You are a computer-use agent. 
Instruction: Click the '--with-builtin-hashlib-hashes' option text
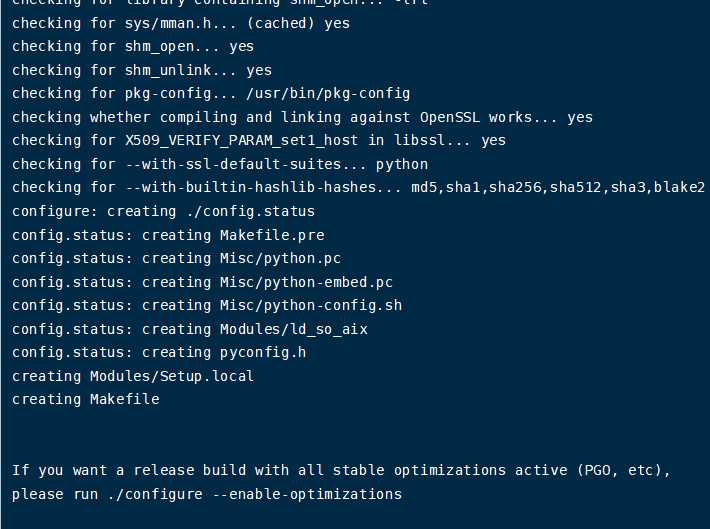click(250, 187)
